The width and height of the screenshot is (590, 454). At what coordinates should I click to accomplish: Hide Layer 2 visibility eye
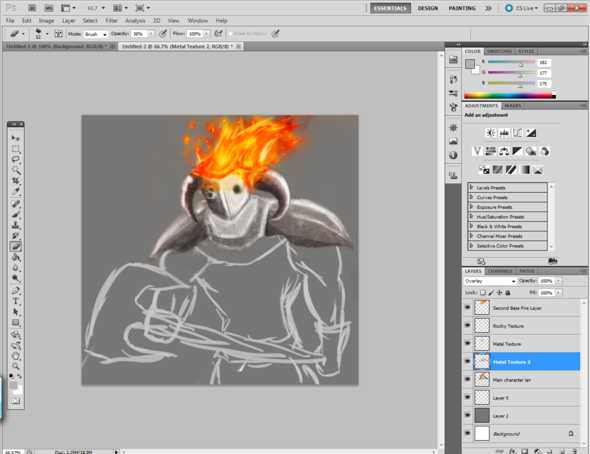(467, 415)
